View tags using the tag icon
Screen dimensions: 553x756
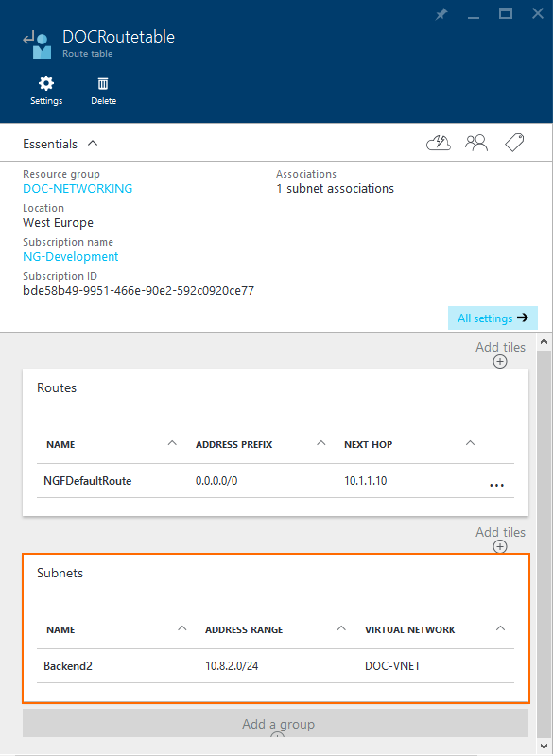[x=513, y=142]
